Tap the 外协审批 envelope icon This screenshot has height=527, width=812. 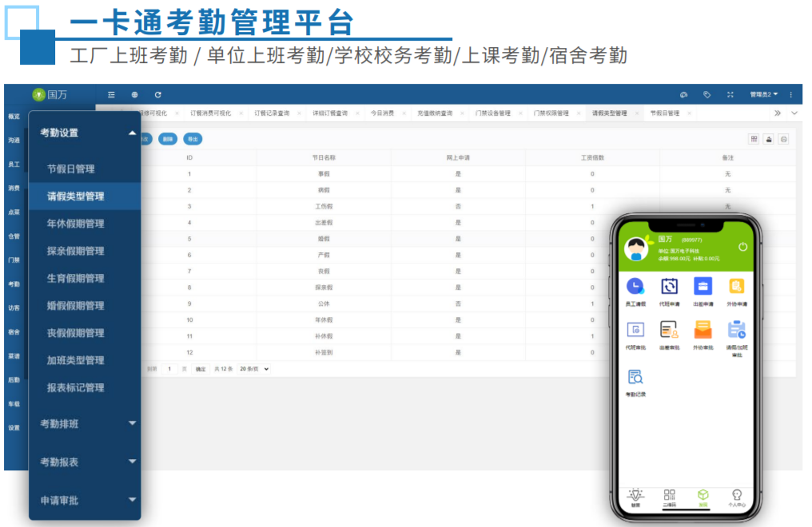coord(703,330)
